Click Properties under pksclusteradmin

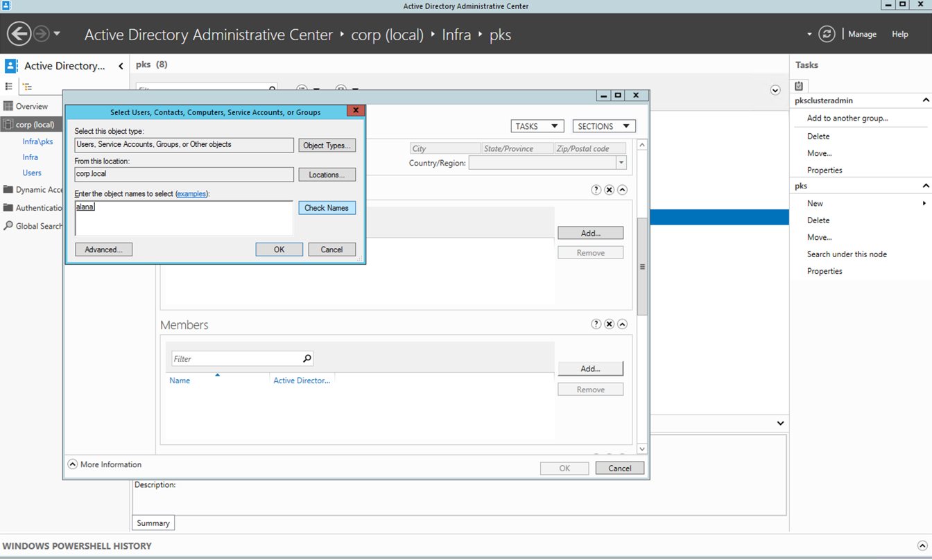click(825, 170)
